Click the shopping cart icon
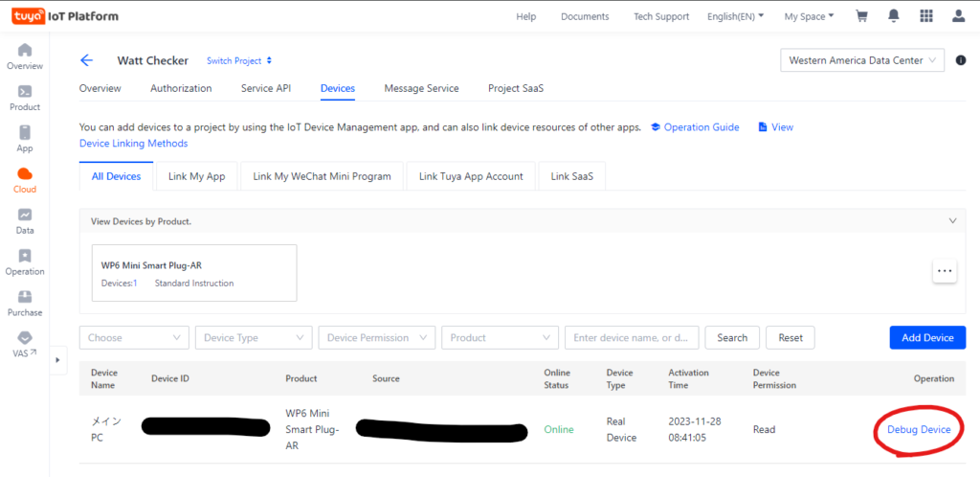This screenshot has height=477, width=980. point(861,16)
